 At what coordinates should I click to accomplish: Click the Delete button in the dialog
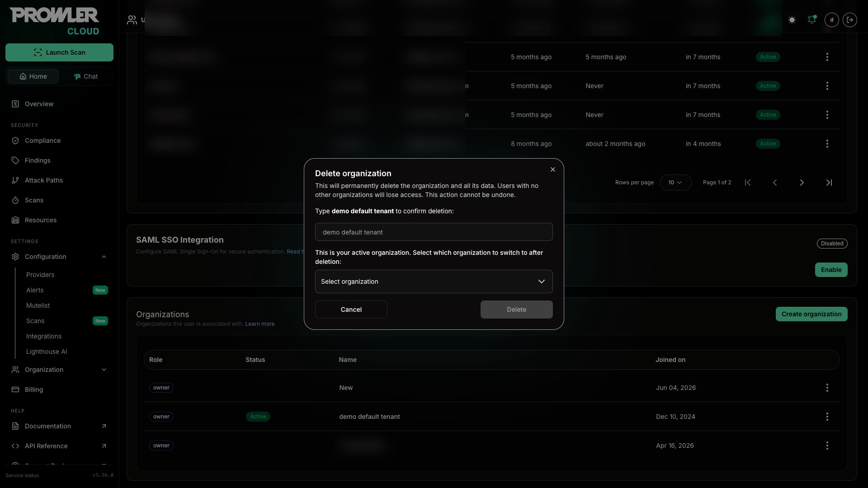pyautogui.click(x=516, y=310)
